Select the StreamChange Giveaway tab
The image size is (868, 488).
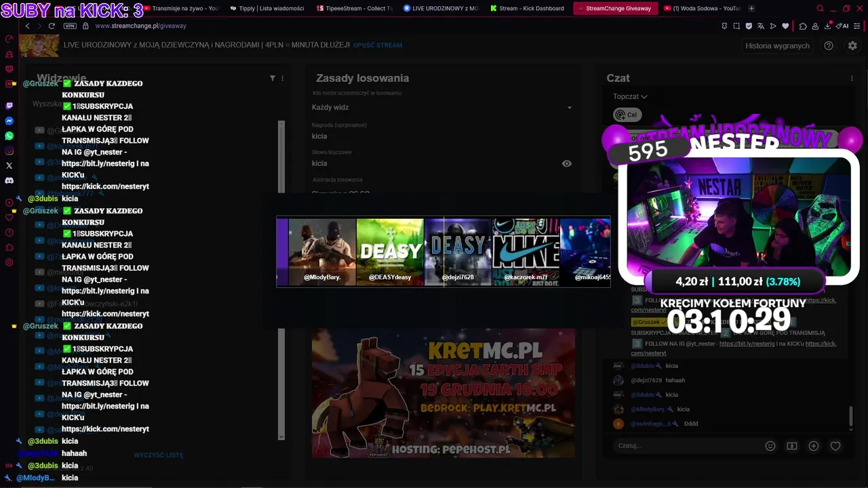[x=614, y=8]
